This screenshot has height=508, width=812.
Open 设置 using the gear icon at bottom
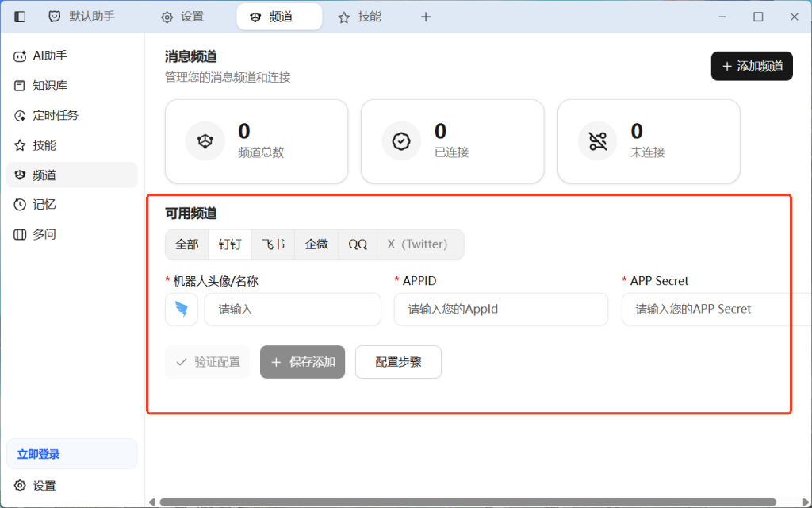click(35, 485)
